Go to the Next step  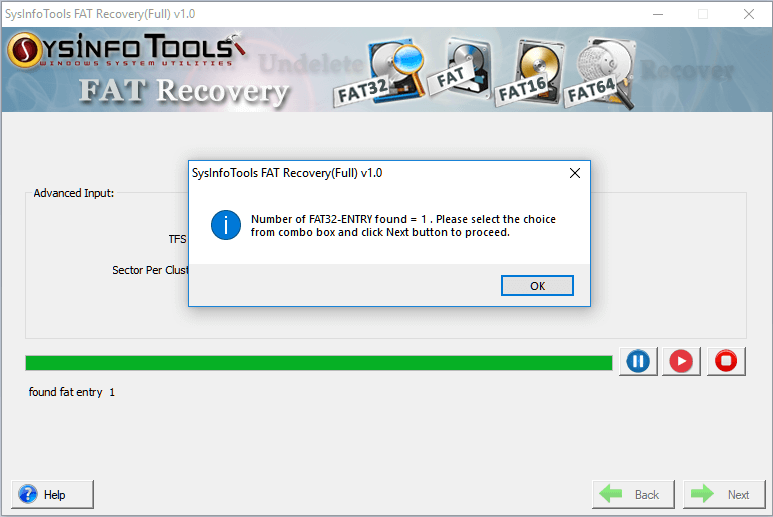[724, 494]
